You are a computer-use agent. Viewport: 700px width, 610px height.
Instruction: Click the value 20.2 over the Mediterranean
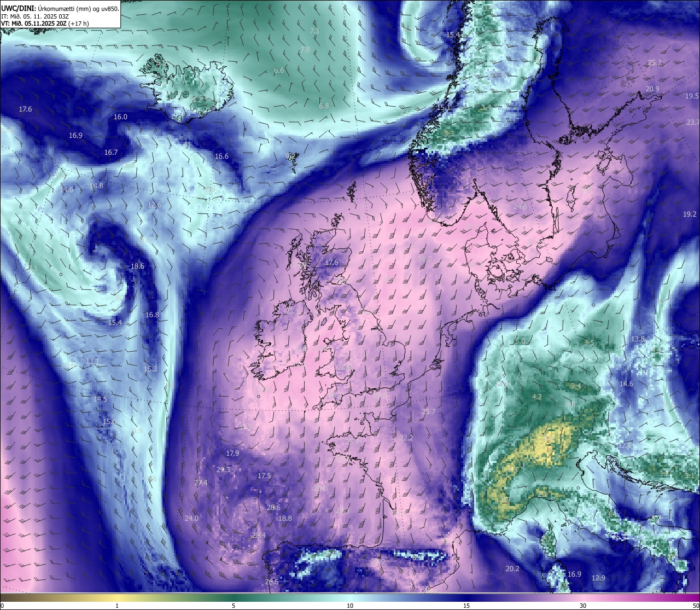point(512,569)
